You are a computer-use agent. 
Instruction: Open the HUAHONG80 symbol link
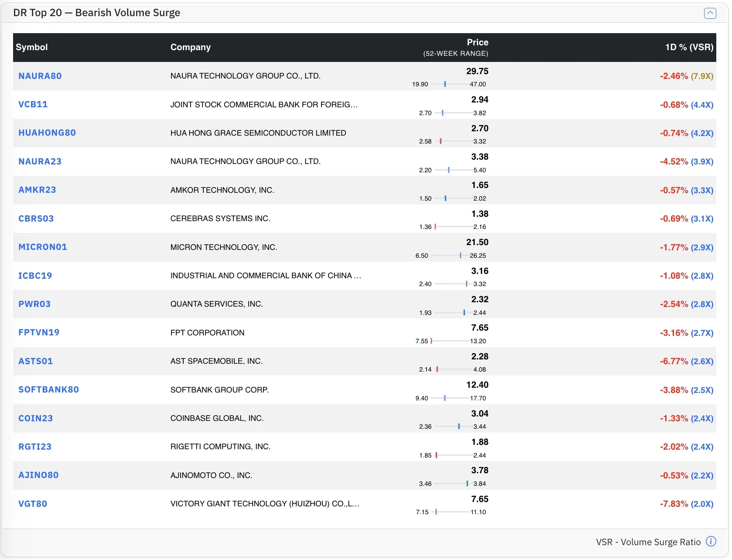(47, 133)
